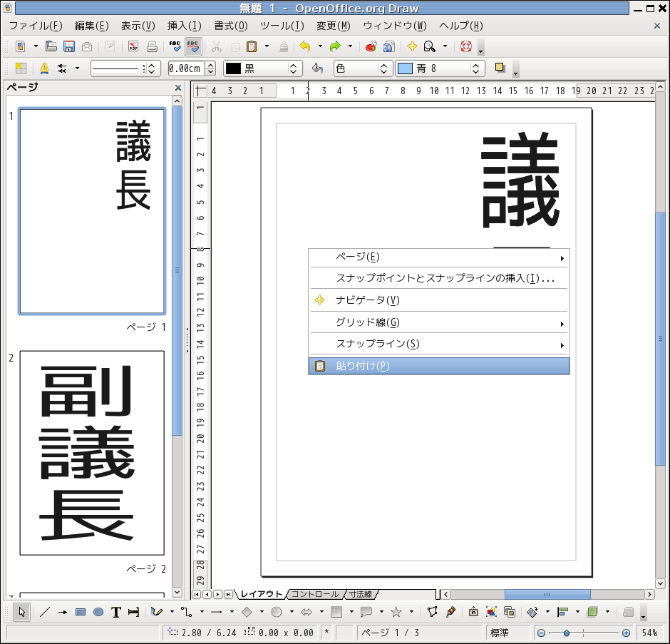Open the Help lifebuoy icon
Image resolution: width=670 pixels, height=644 pixels.
pyautogui.click(x=466, y=46)
